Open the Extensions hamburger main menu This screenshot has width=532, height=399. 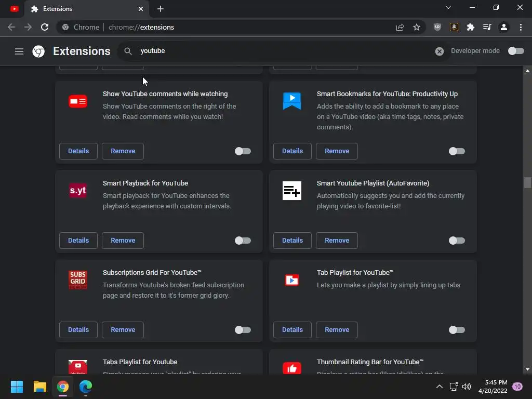point(19,51)
